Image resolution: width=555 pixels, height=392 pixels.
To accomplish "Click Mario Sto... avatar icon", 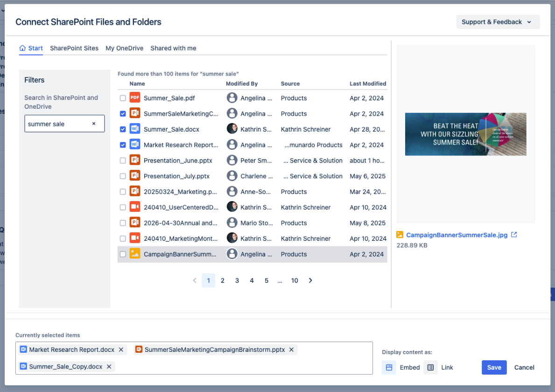I will (232, 222).
